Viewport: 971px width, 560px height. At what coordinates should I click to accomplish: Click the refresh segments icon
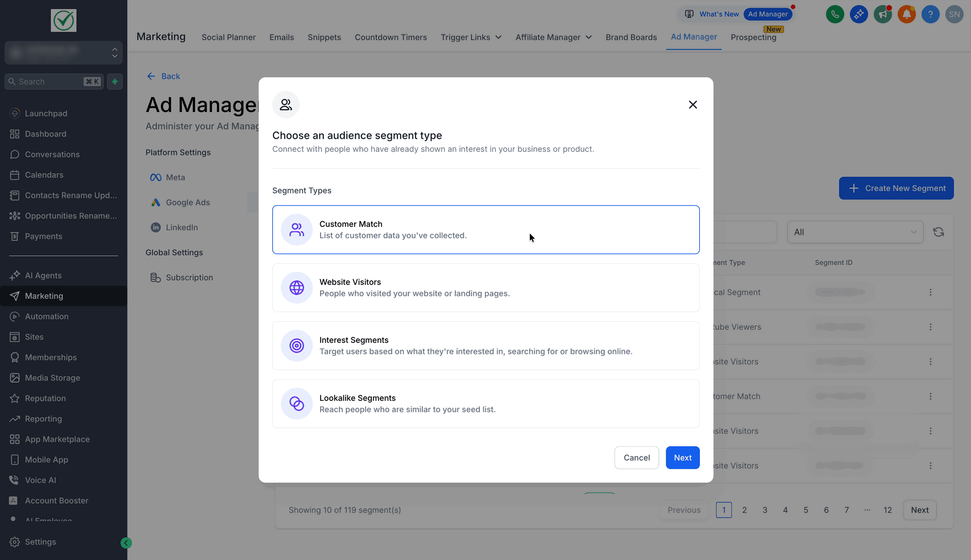(939, 232)
